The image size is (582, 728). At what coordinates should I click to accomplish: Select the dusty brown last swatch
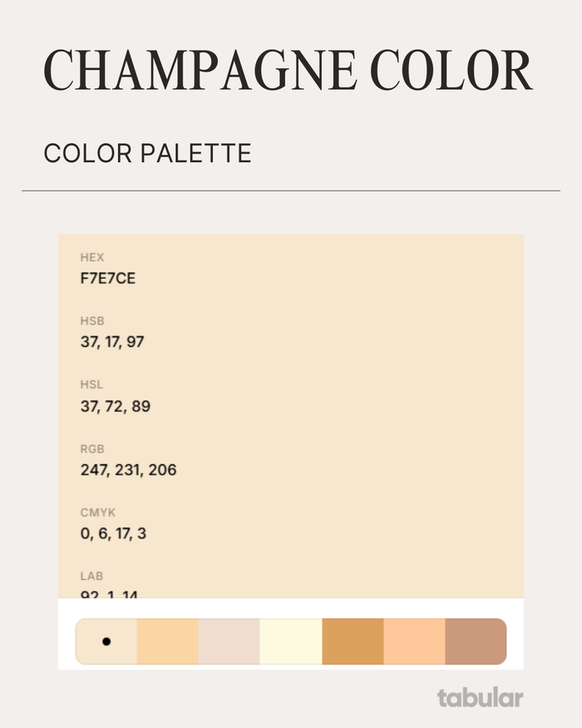[476, 641]
